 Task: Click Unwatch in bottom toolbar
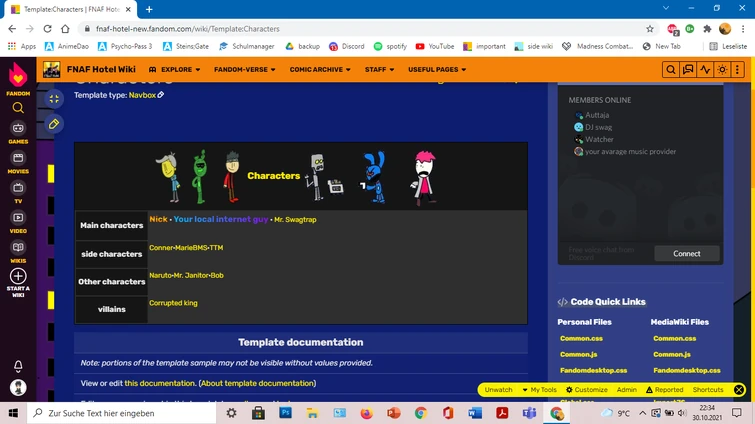pos(498,390)
